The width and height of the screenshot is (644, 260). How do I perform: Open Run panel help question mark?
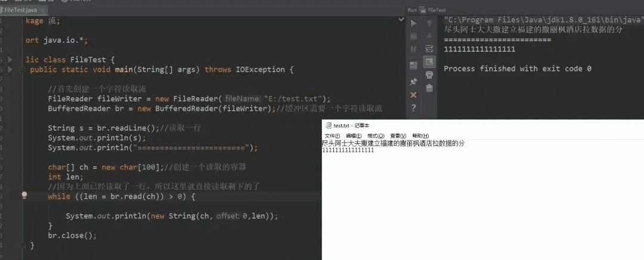(x=413, y=108)
